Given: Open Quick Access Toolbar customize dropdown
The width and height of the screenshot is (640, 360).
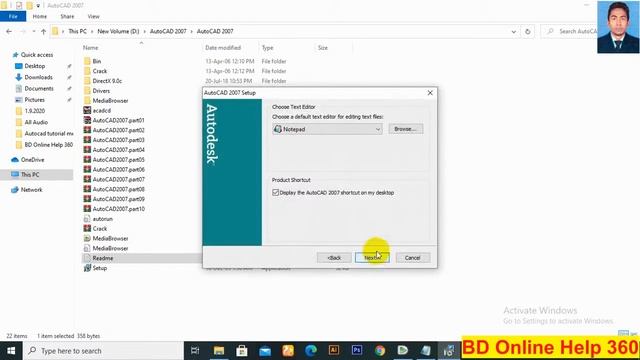Looking at the screenshot, I should coord(38,6).
